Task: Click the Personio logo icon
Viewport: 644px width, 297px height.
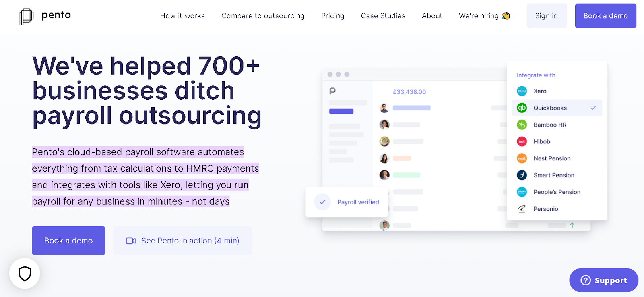Action: pyautogui.click(x=522, y=209)
